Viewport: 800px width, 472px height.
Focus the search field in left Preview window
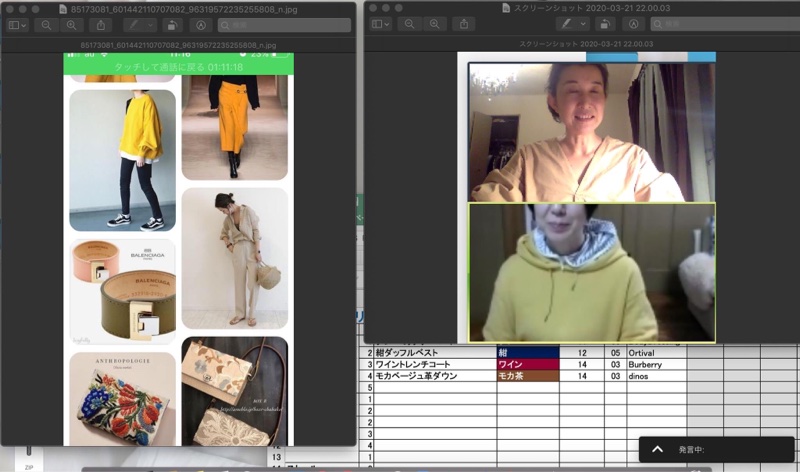point(284,25)
